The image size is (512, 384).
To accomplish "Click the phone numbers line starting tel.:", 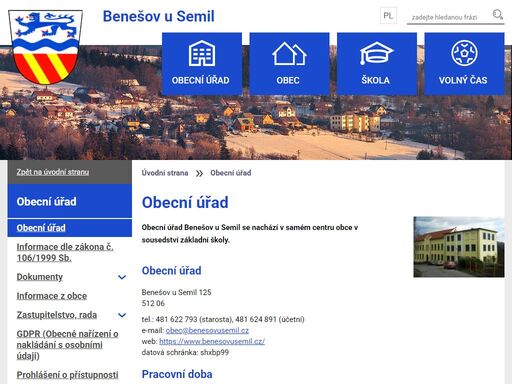I will point(223,319).
